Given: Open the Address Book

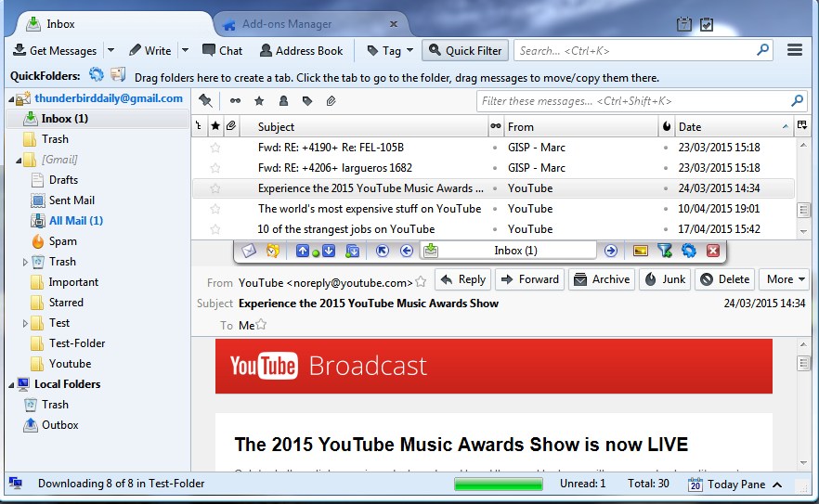Looking at the screenshot, I should pyautogui.click(x=302, y=51).
